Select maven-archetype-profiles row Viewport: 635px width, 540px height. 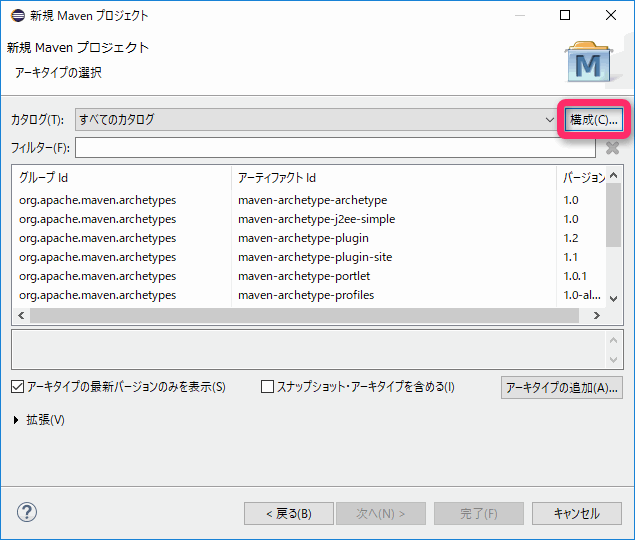point(309,295)
